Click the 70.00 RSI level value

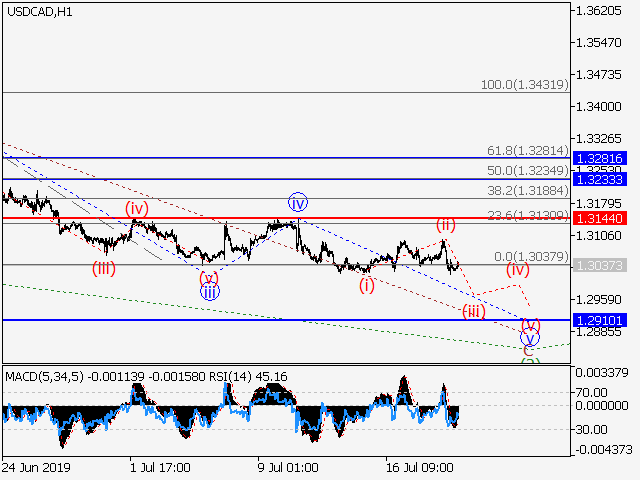(x=592, y=393)
